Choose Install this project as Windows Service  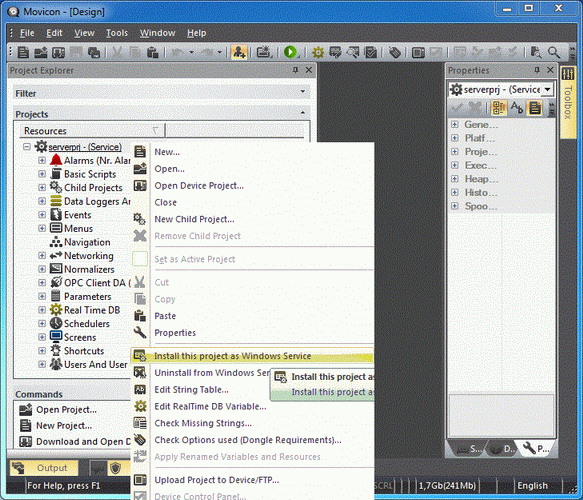coord(252,356)
